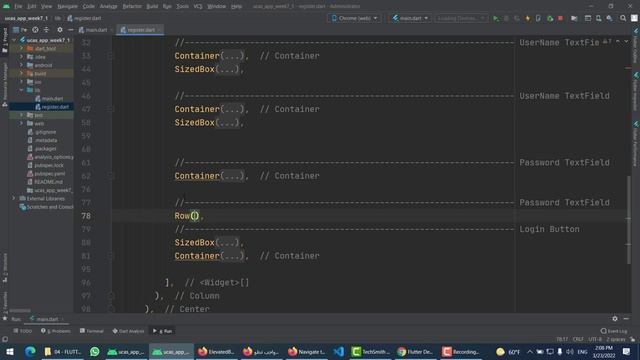This screenshot has width=640, height=360.
Task: Open the Windows notification center icon
Action: point(627,351)
